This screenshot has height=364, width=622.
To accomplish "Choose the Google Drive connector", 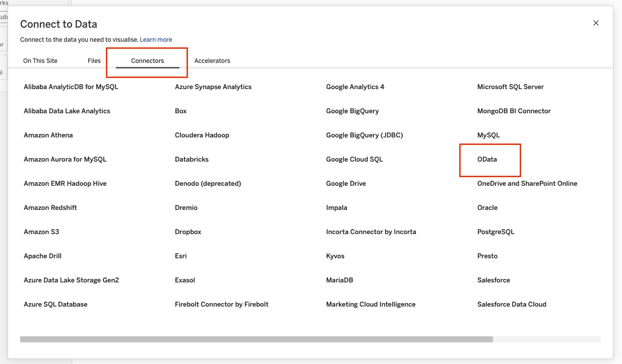I will 346,184.
